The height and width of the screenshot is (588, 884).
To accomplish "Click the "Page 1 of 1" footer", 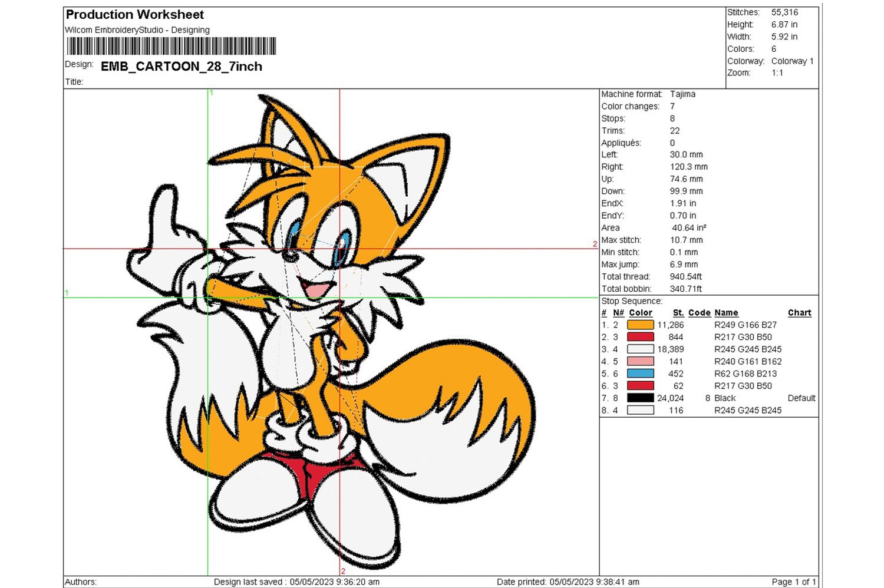I will click(x=794, y=582).
